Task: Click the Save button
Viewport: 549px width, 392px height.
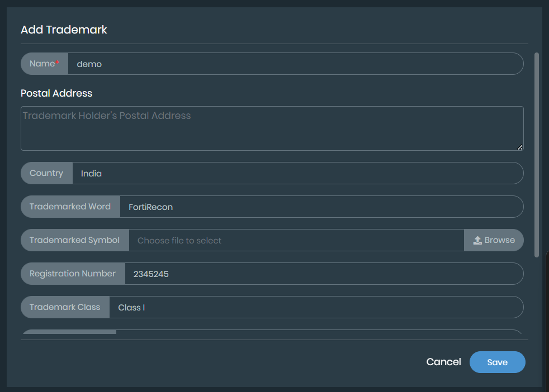Action: click(497, 362)
